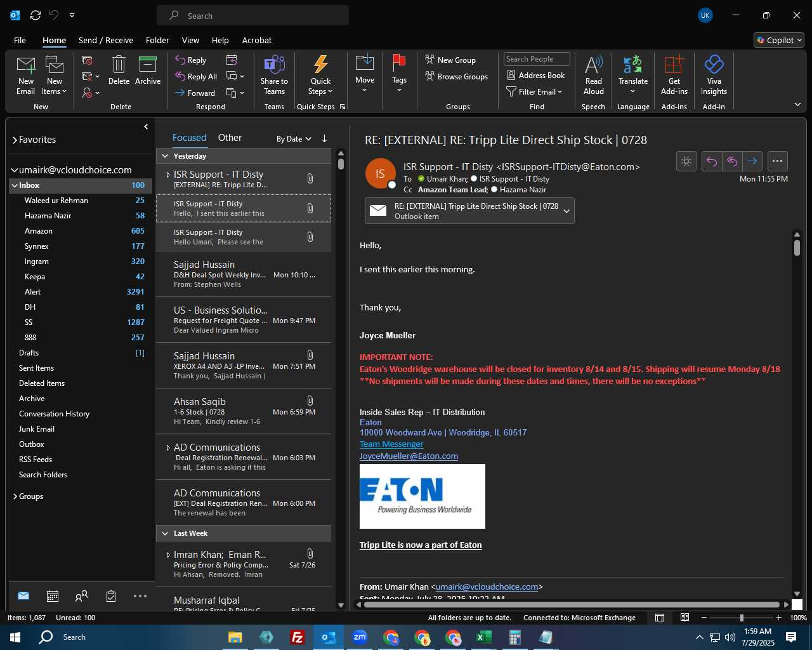Screen dimensions: 812x650
Task: Collapse the umairk@vcloudchoice.com account
Action: [x=15, y=170]
